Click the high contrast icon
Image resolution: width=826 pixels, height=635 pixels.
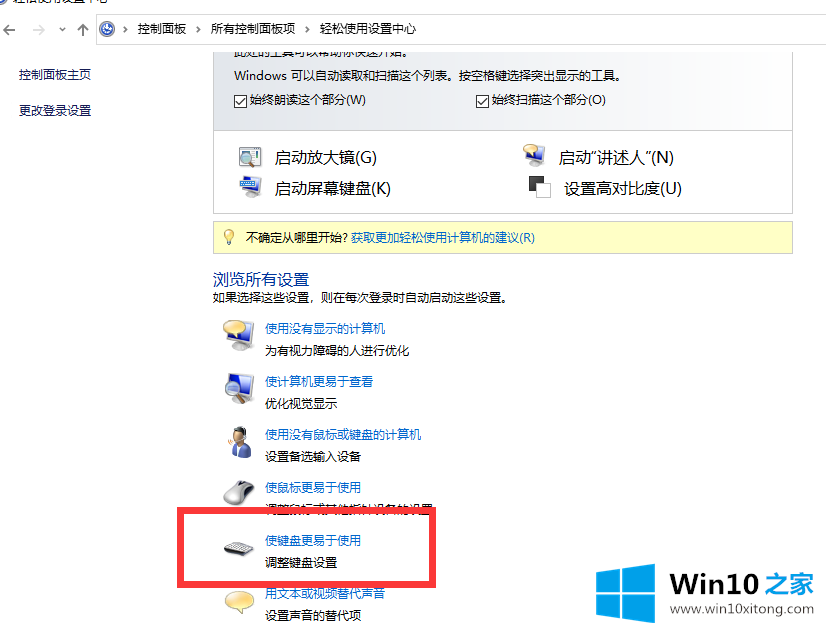click(539, 187)
